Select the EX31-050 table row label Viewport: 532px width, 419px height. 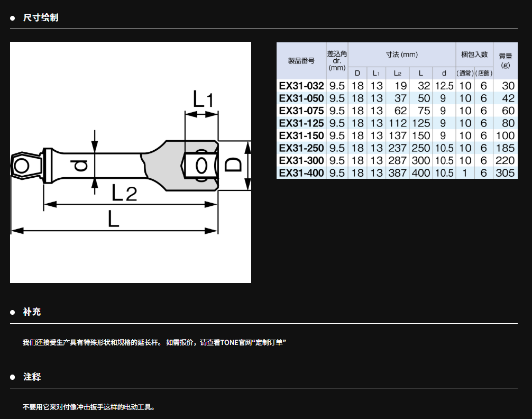(x=301, y=98)
